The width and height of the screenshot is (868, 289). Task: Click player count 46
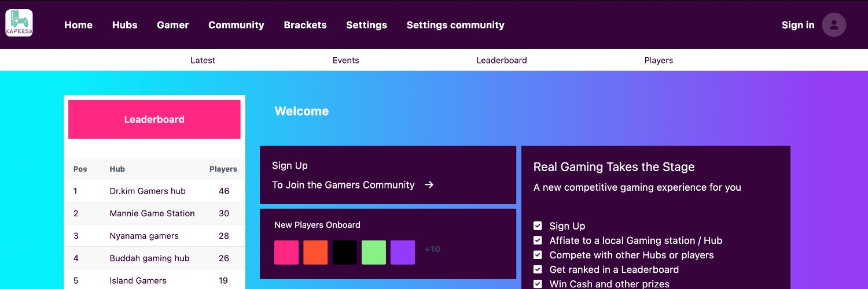224,191
